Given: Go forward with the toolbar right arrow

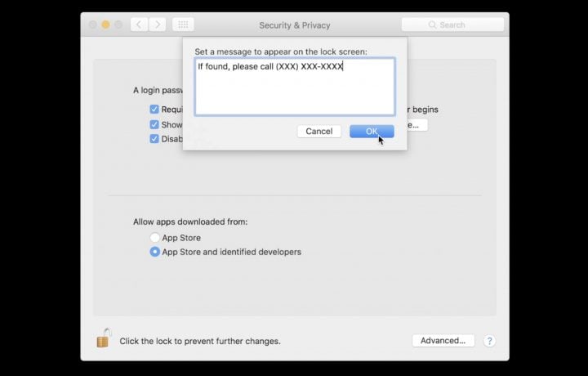Looking at the screenshot, I should pyautogui.click(x=158, y=25).
